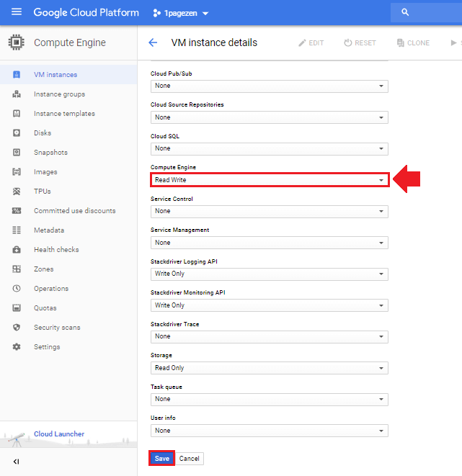Screen dimensions: 462x476
Task: Click the VM instances sidebar icon
Action: [17, 74]
